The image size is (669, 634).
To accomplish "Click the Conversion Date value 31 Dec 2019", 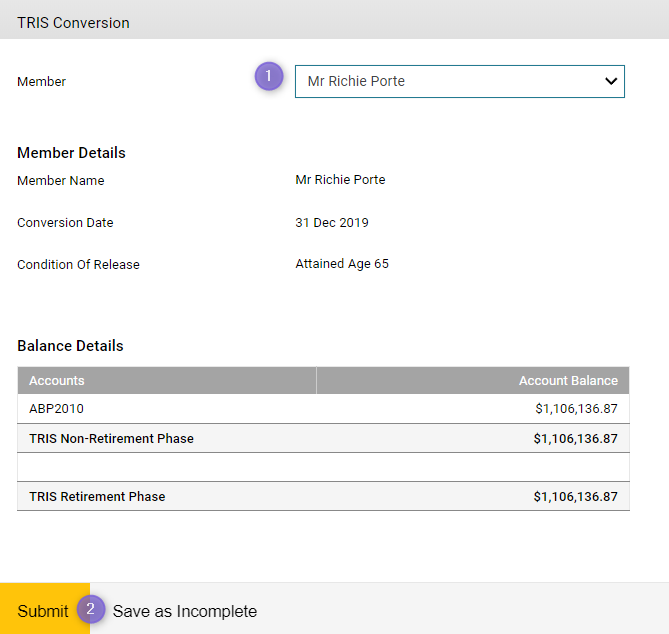I will (332, 223).
